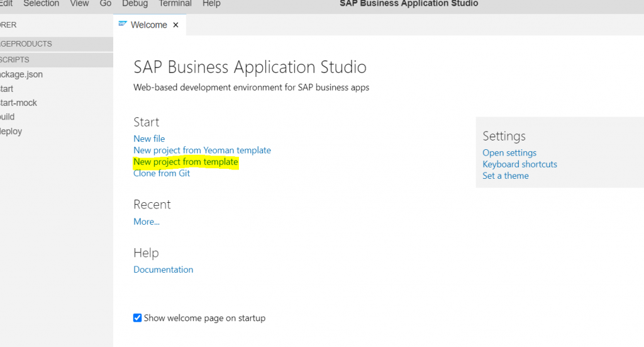Image resolution: width=644 pixels, height=347 pixels.
Task: Click the New file link
Action: (x=149, y=139)
